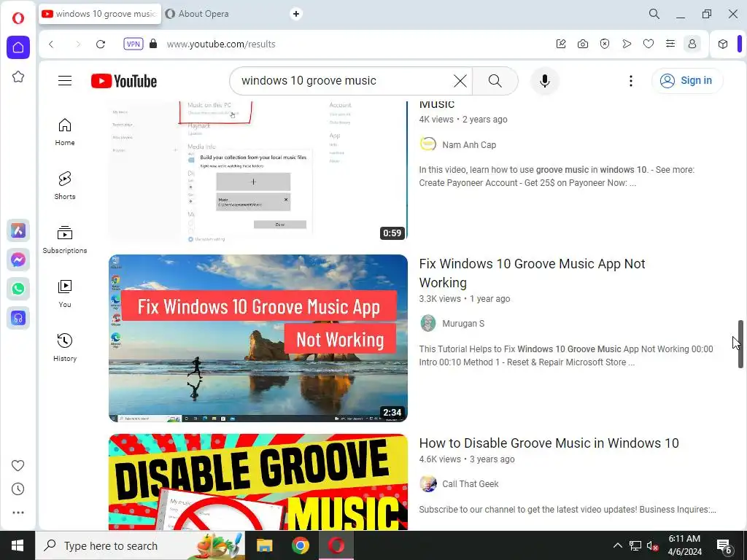Image resolution: width=747 pixels, height=560 pixels.
Task: Open WhatsApp in Opera sidebar
Action: coord(18,289)
